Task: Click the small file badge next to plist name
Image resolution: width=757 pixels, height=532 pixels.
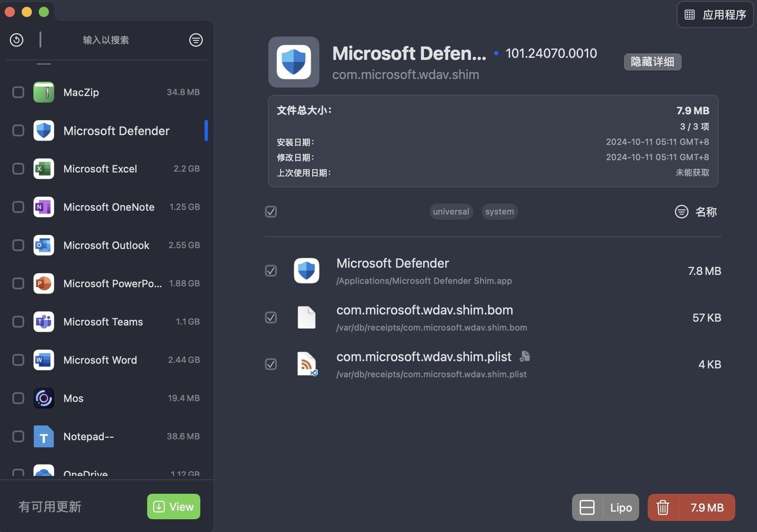Action: tap(525, 357)
